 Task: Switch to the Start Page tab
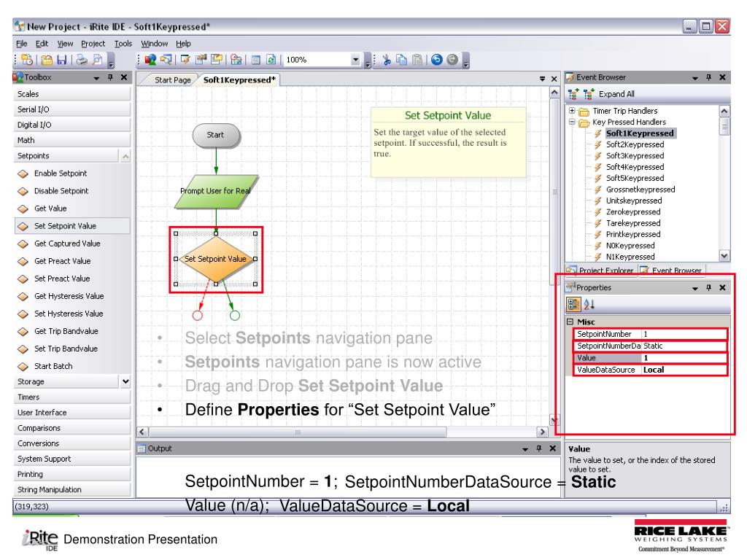172,80
